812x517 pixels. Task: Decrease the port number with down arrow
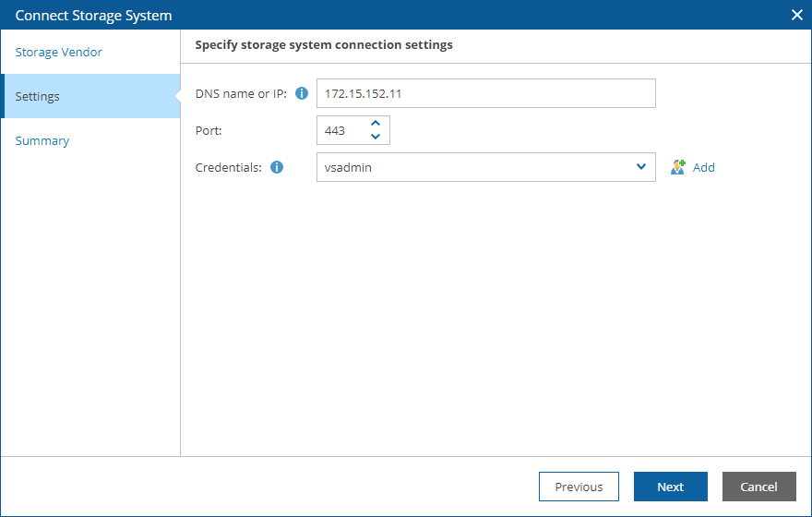click(x=375, y=137)
